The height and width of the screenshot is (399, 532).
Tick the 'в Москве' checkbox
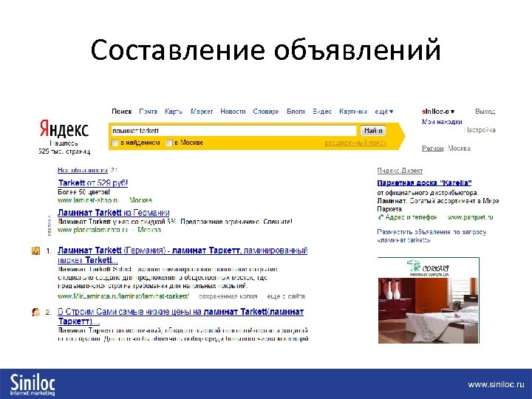[x=169, y=143]
